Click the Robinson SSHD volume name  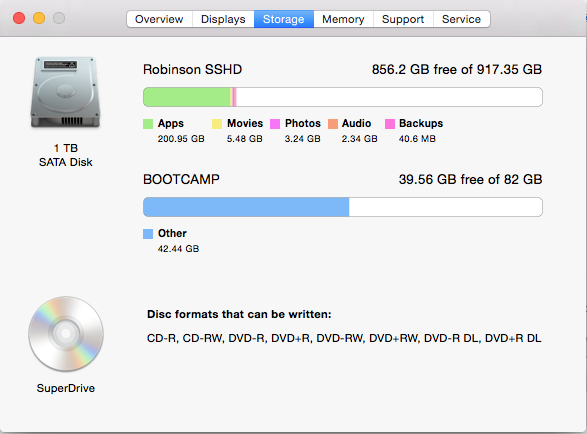click(x=192, y=70)
